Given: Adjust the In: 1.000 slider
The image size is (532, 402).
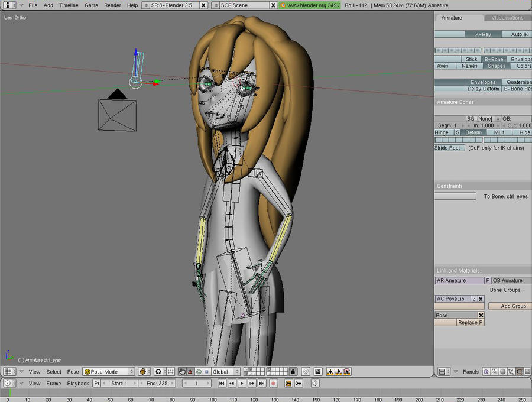Looking at the screenshot, I should 482,125.
